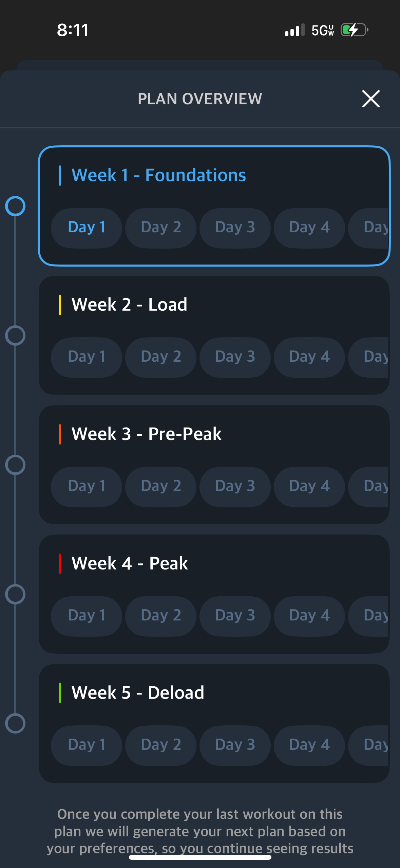Tap the Week 3 timeline circle marker

[15, 465]
